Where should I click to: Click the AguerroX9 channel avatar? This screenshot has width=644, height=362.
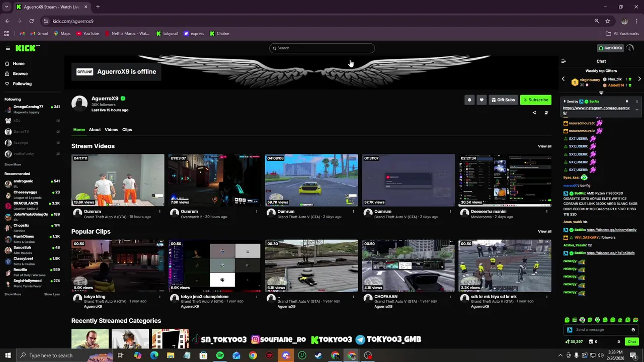click(x=79, y=103)
